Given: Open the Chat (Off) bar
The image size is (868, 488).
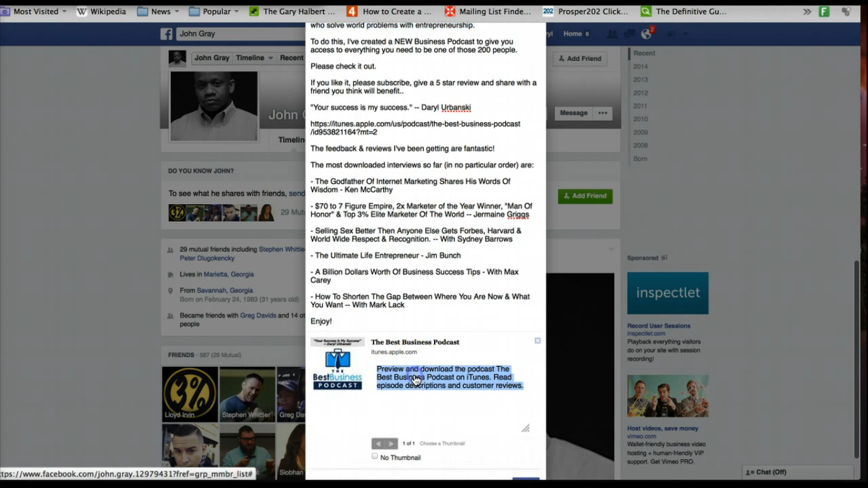Looking at the screenshot, I should pyautogui.click(x=798, y=472).
